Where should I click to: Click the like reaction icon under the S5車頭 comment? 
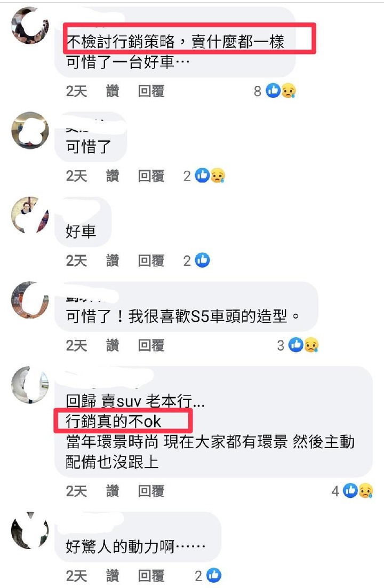click(296, 345)
